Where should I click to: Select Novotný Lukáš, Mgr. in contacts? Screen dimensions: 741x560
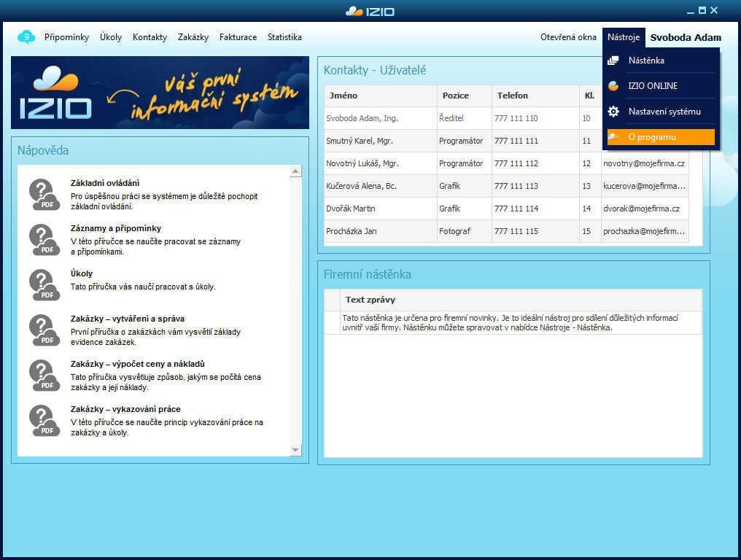[x=506, y=163]
